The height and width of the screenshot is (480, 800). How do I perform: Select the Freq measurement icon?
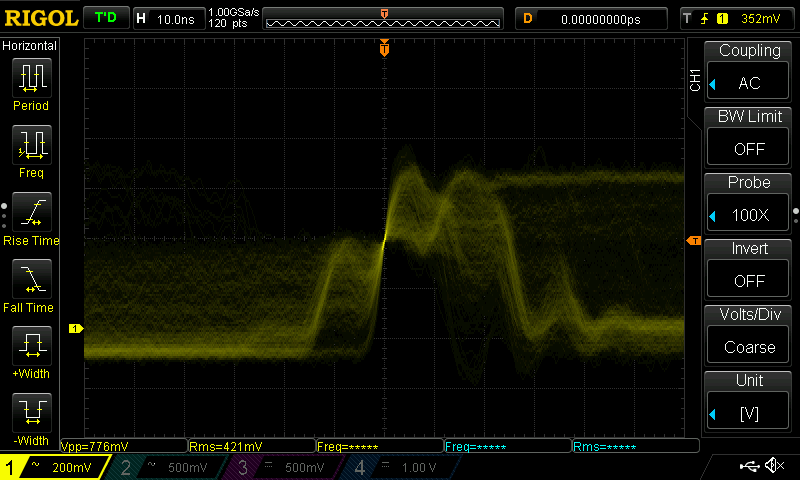point(31,145)
